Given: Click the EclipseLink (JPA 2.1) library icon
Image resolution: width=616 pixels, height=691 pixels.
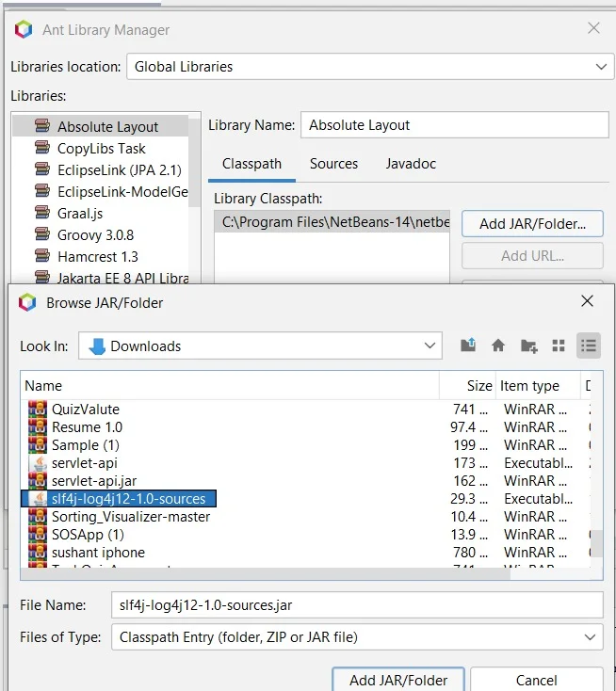Looking at the screenshot, I should click(42, 169).
